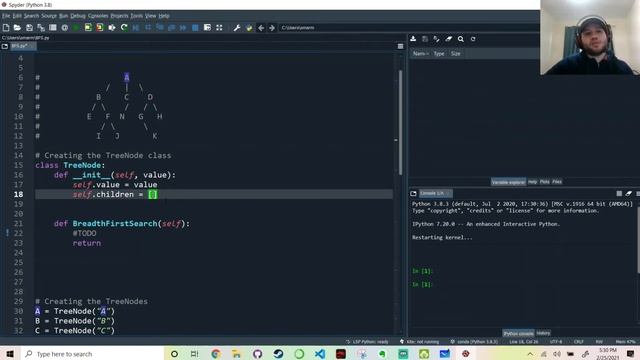The image size is (640, 360).
Task: Click the LSP Python ready status
Action: [x=367, y=342]
